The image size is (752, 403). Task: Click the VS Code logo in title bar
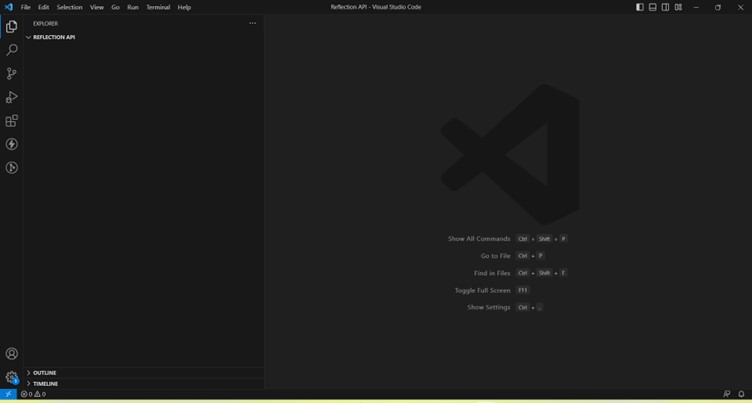[9, 7]
